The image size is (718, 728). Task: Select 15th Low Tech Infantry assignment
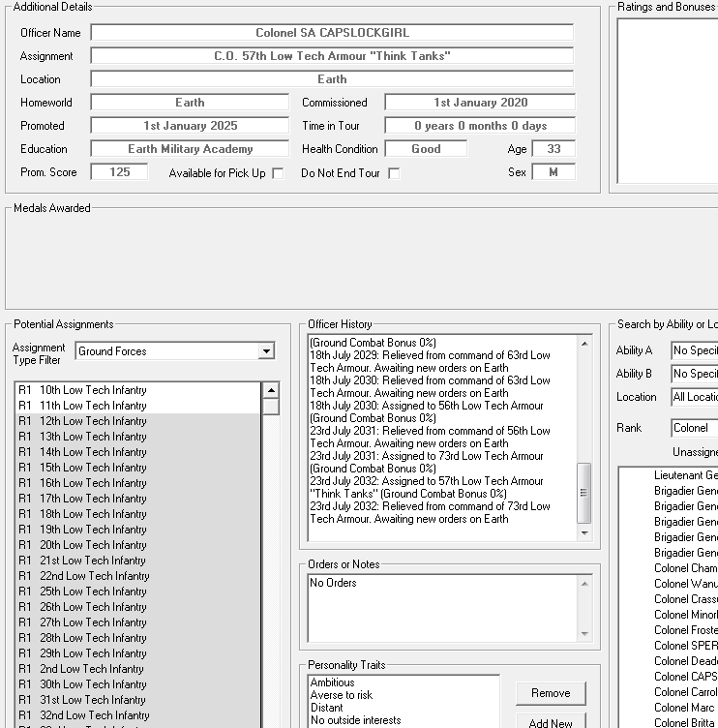pos(137,468)
